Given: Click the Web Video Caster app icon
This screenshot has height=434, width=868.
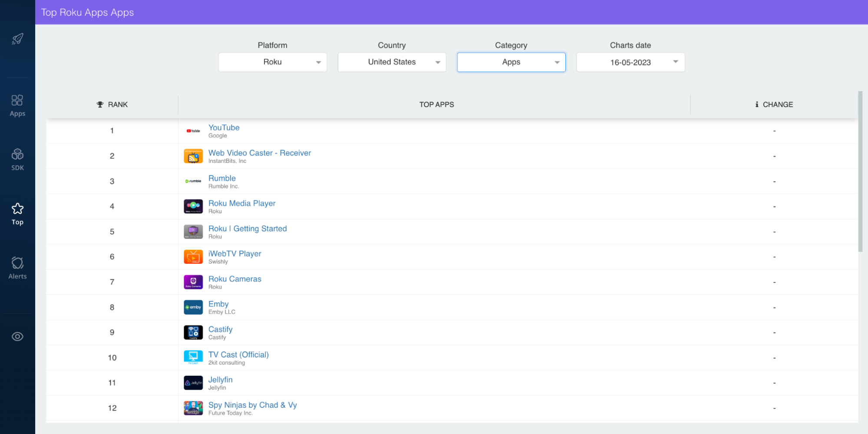Looking at the screenshot, I should coord(193,156).
